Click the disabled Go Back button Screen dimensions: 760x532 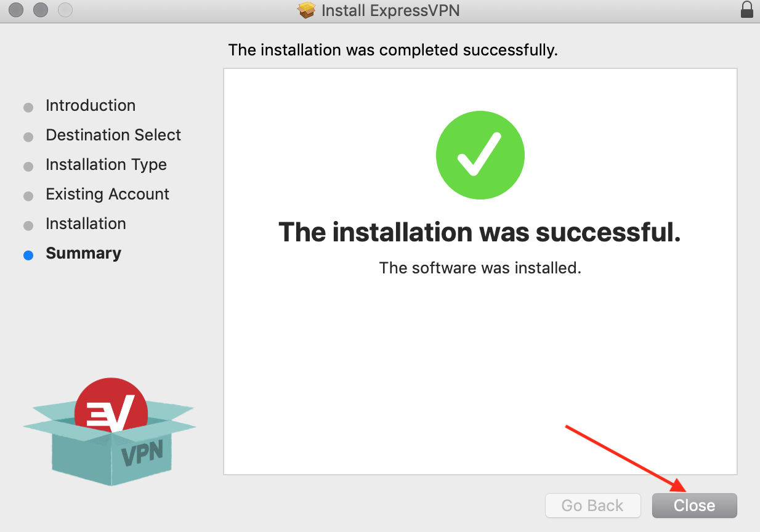(x=592, y=506)
